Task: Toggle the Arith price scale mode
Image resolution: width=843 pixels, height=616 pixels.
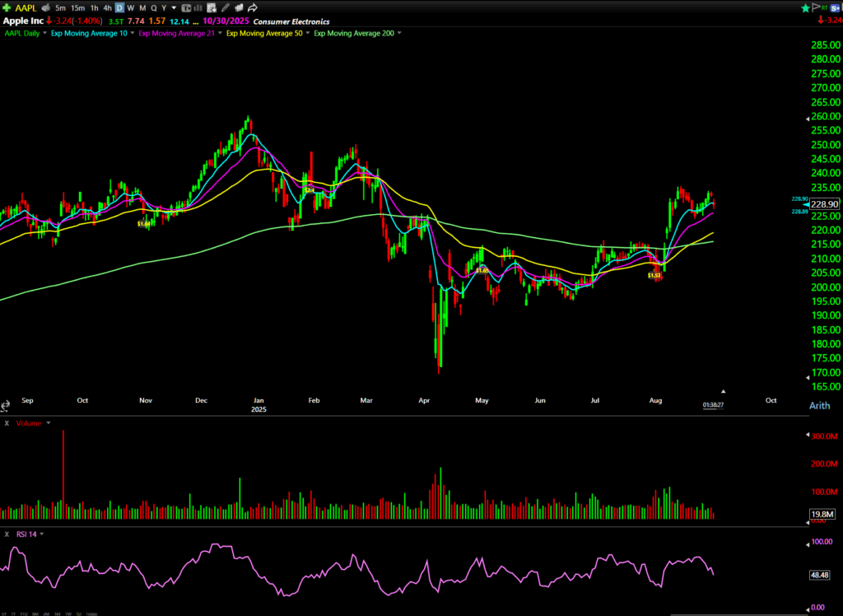Action: [x=819, y=406]
